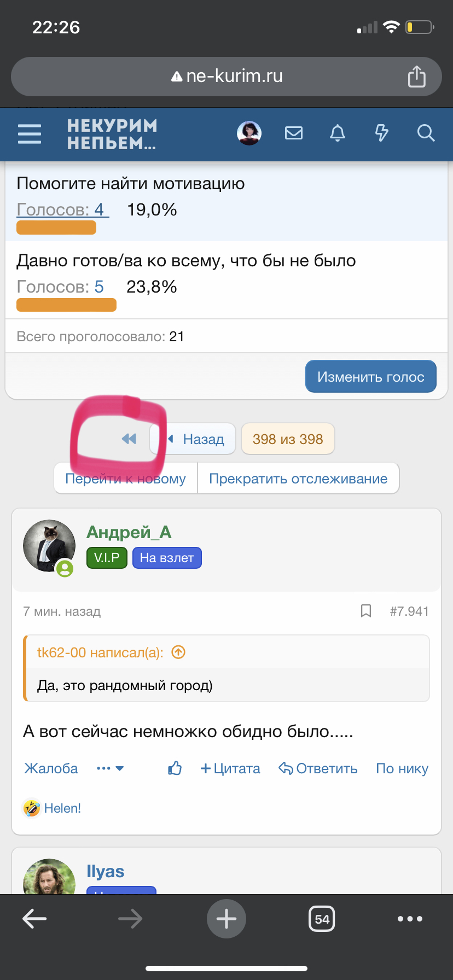The height and width of the screenshot is (980, 453).
Task: Expand the more-options dropdown next to Жалоба
Action: coord(111,768)
